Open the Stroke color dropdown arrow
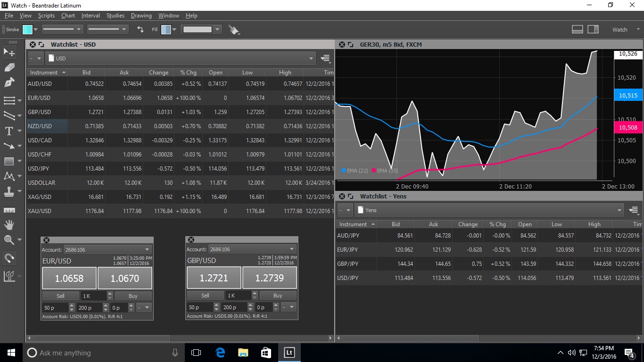644x362 pixels. [36, 29]
